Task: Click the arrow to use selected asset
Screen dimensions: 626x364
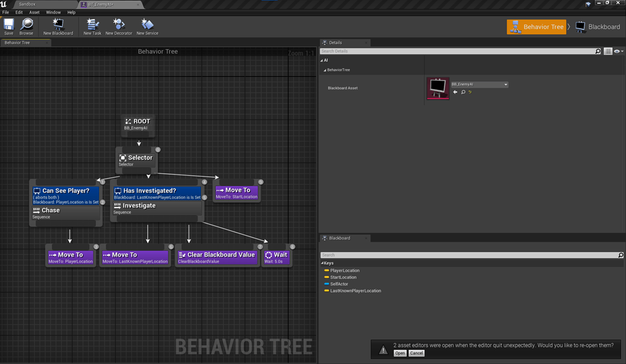Action: 455,92
